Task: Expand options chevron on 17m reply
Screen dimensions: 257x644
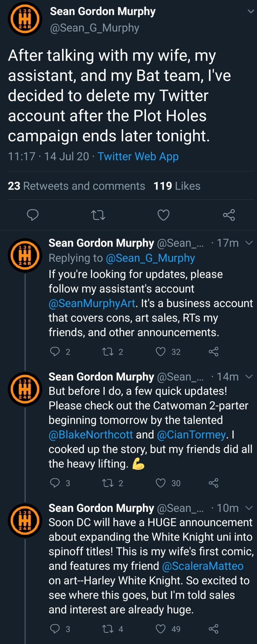Action: pos(249,243)
